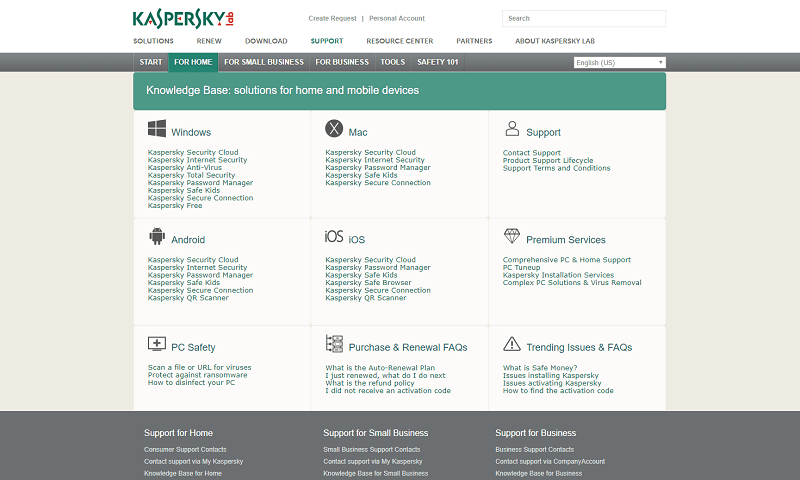This screenshot has height=480, width=800.
Task: Click the Mac X icon
Action: pos(334,129)
